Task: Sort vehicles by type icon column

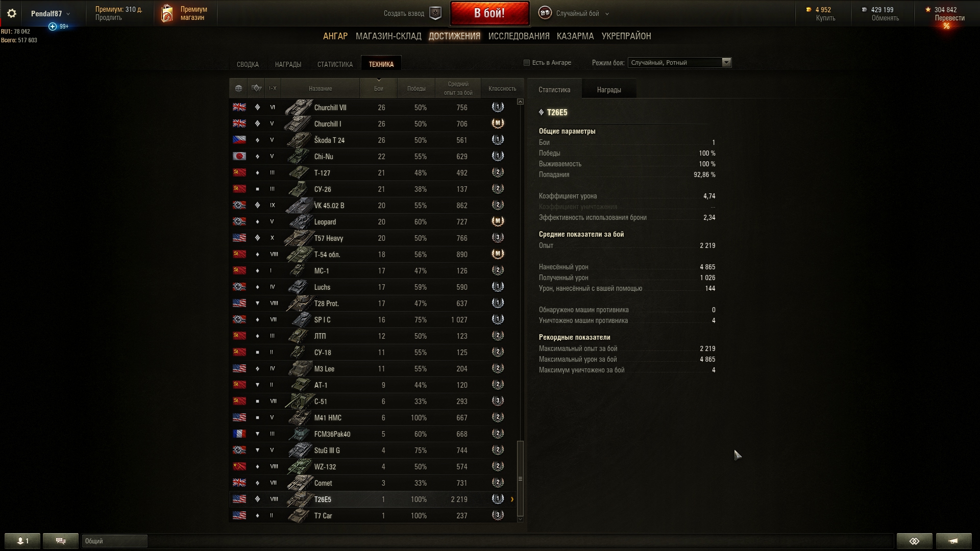Action: (x=257, y=88)
